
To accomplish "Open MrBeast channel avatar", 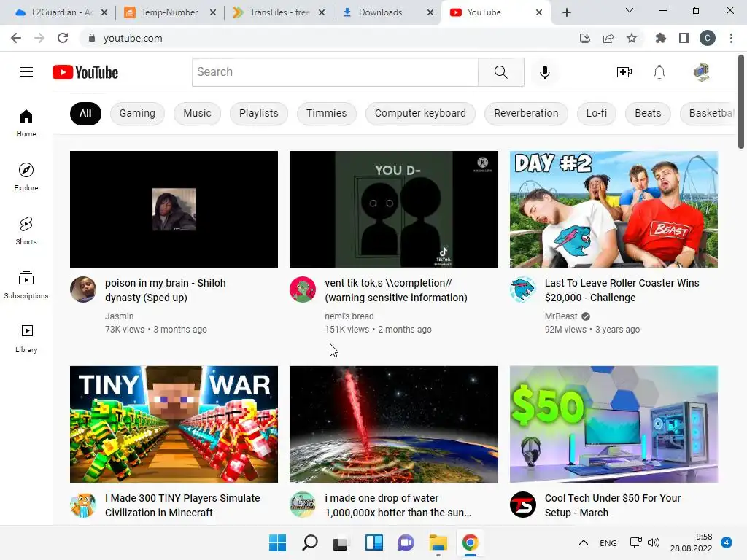I will click(522, 289).
